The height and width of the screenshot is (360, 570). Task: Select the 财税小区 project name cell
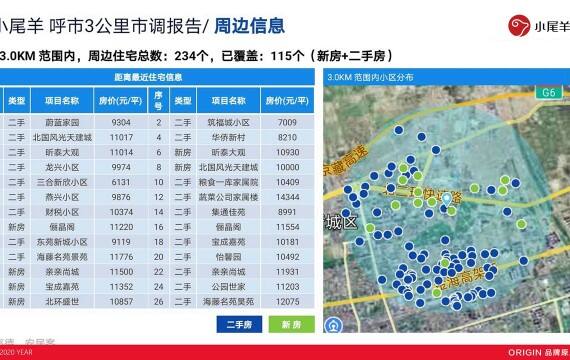tap(62, 212)
